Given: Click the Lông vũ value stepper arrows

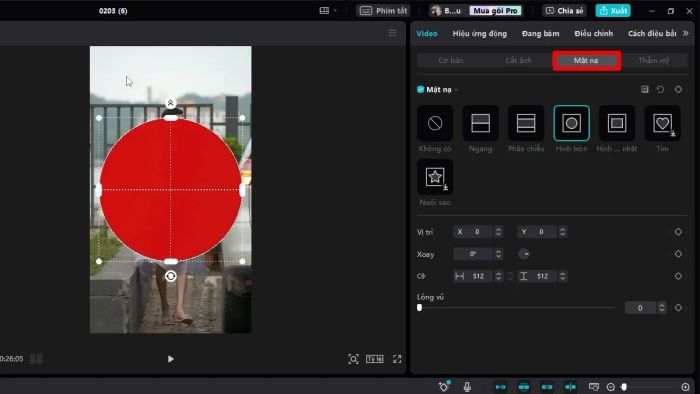Looking at the screenshot, I should coord(662,307).
